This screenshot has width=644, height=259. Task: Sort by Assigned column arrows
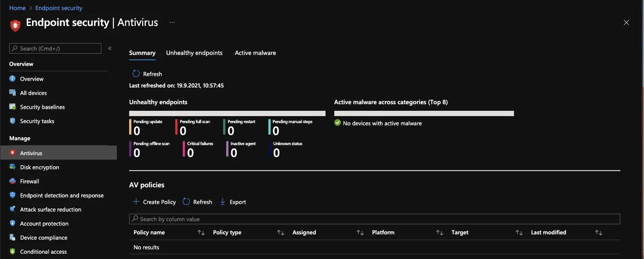[360, 233]
